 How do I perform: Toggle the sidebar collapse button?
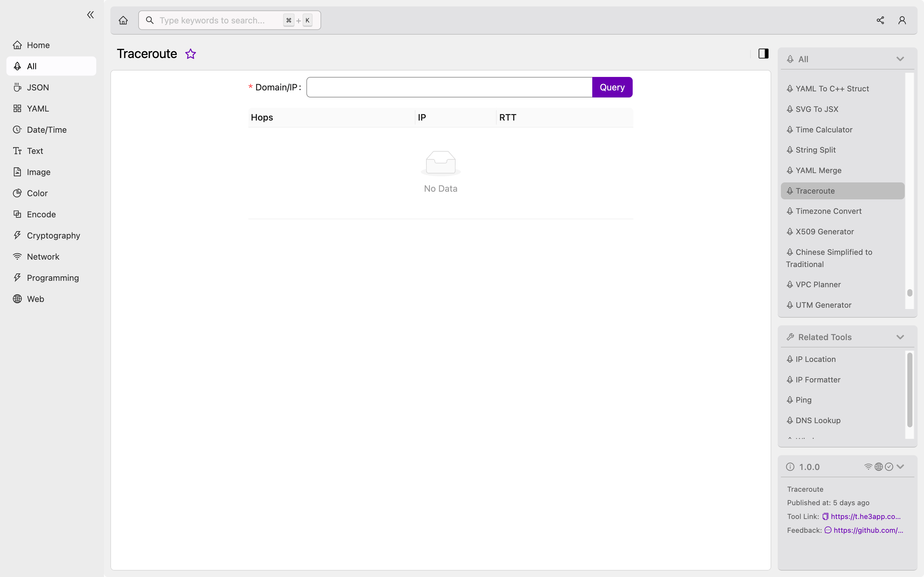pos(90,15)
